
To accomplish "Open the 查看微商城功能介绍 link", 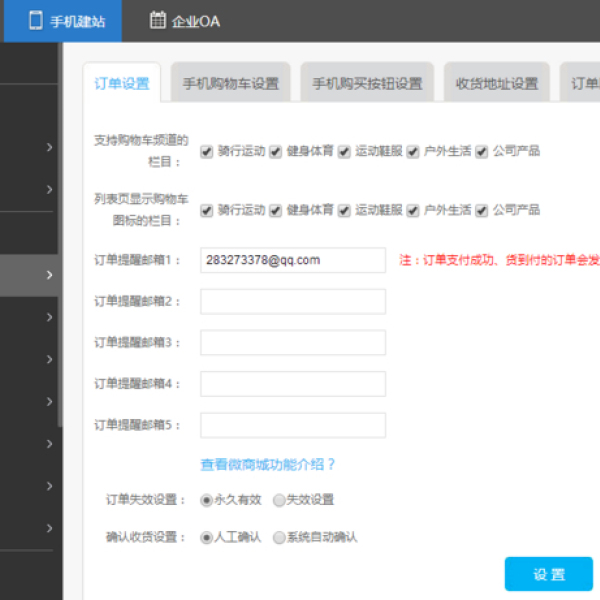I will [268, 465].
